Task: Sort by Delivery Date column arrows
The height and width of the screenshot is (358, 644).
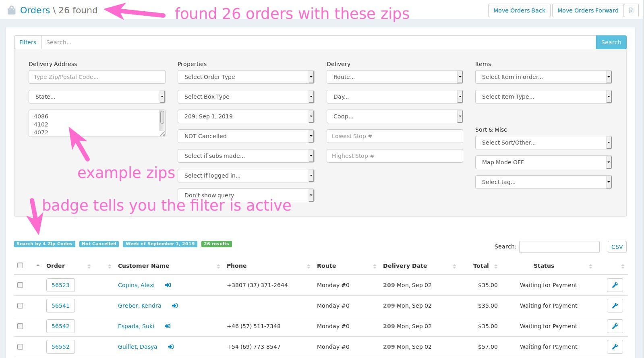Action: coord(454,266)
